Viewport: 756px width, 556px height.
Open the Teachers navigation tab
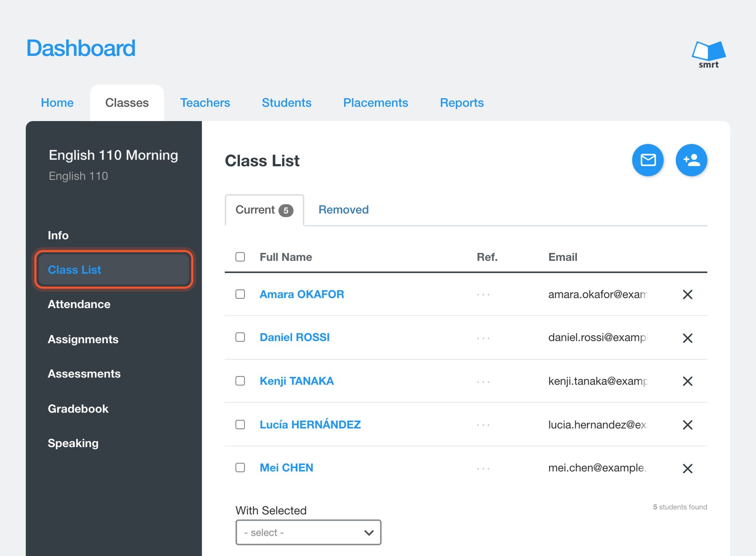[205, 103]
